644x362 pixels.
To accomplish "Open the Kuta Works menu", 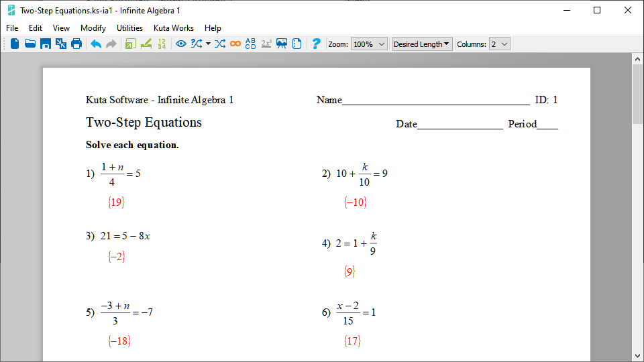I will coord(173,28).
